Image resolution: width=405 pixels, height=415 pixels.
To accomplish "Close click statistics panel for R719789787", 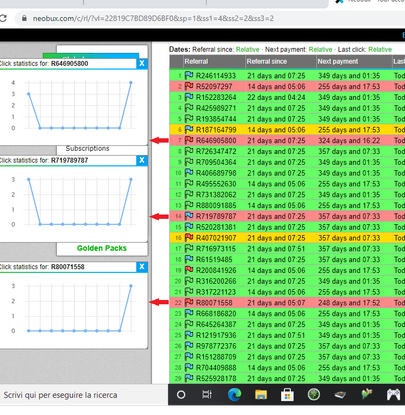I will coord(142,160).
